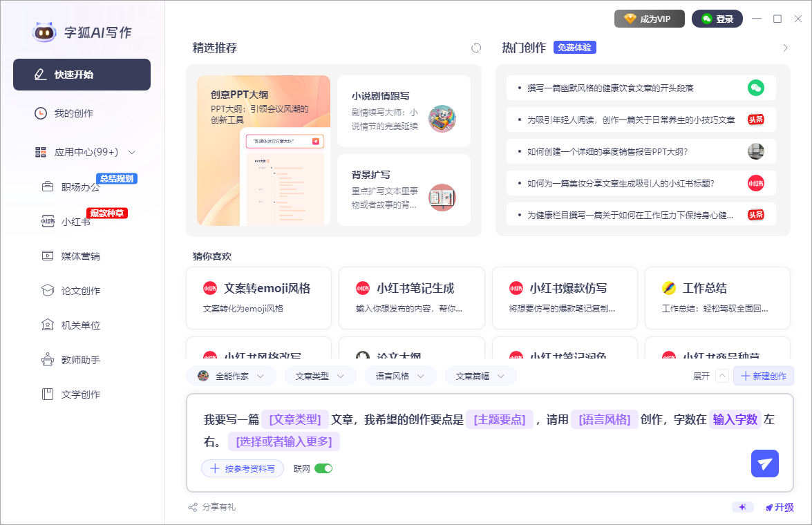Image resolution: width=812 pixels, height=525 pixels.
Task: Click the 总结规划 tag
Action: 117,179
